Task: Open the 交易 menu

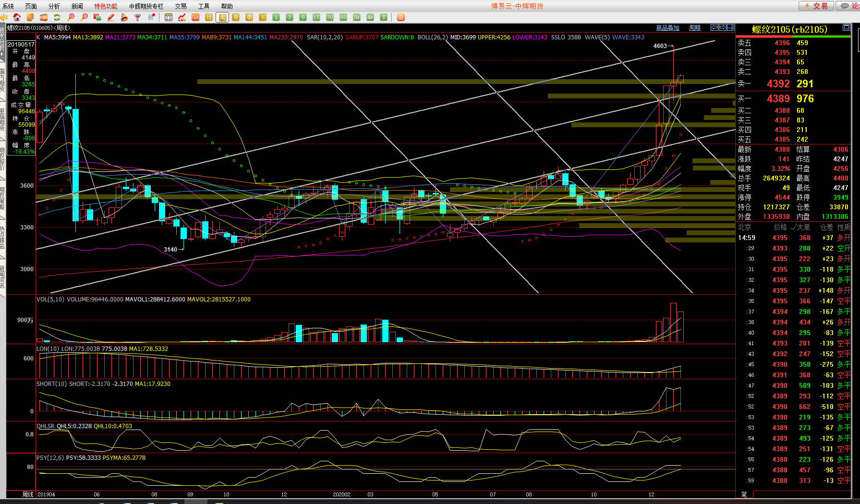Action: click(181, 6)
